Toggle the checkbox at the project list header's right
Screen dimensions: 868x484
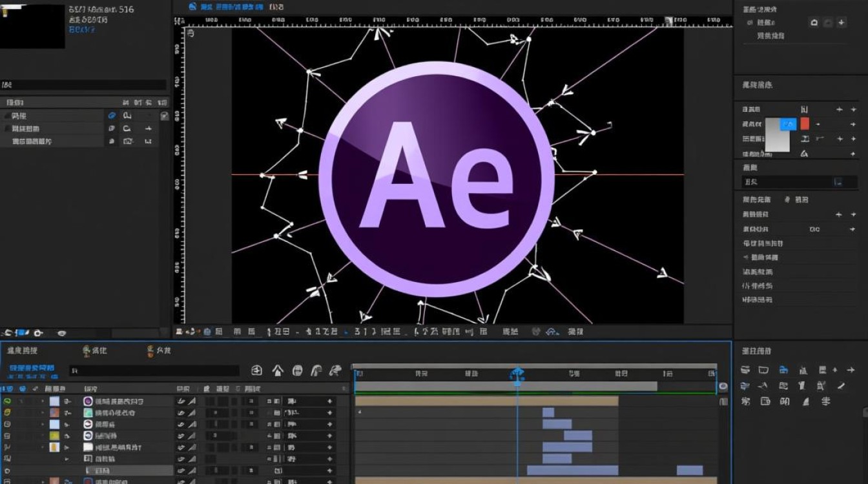164,116
